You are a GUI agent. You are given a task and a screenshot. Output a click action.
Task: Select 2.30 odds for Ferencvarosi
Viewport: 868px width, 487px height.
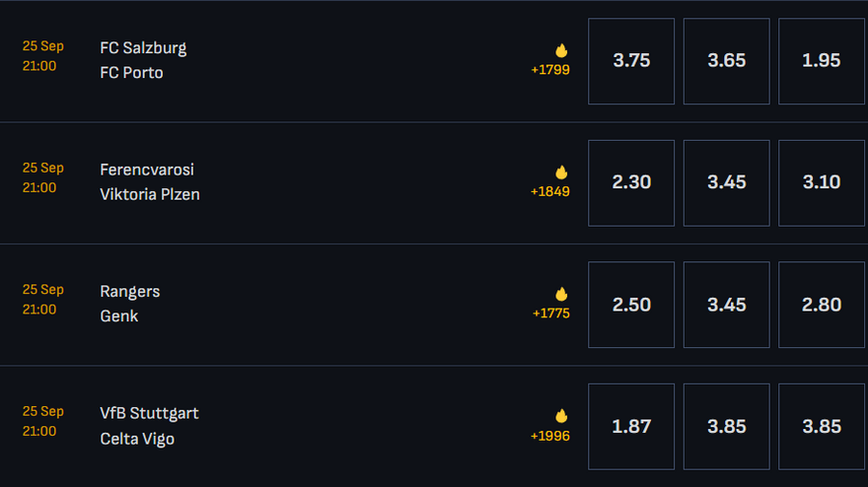tap(631, 182)
